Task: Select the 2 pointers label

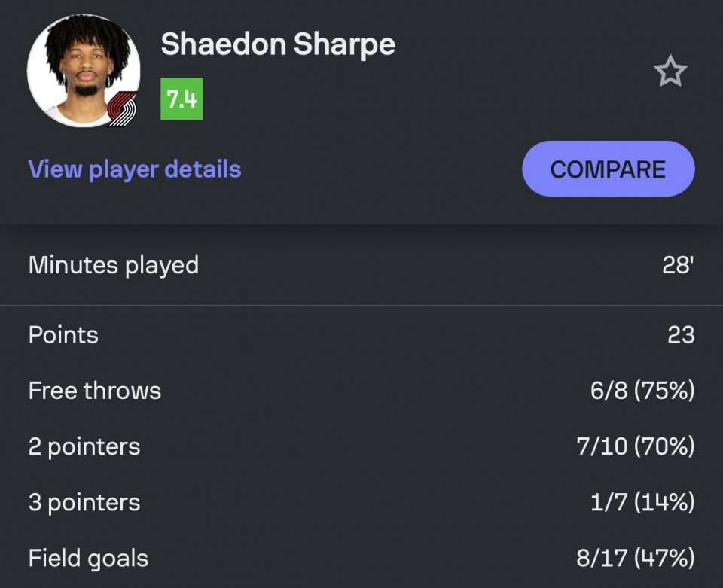Action: click(x=84, y=446)
